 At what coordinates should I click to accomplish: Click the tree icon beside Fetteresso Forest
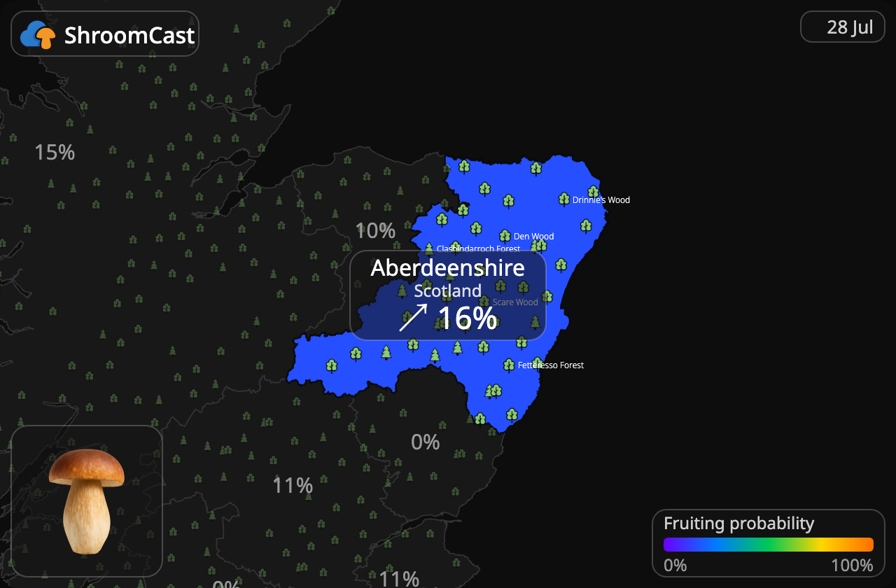[x=510, y=365]
